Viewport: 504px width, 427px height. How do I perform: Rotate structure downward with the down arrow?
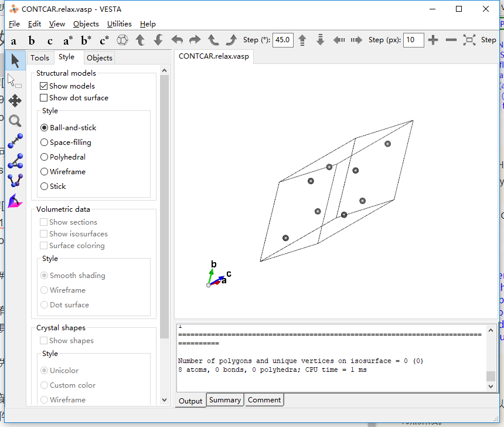click(x=158, y=40)
